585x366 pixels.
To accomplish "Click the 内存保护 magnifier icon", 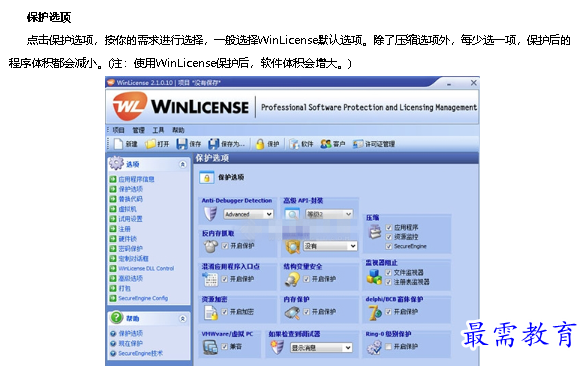I will [292, 312].
